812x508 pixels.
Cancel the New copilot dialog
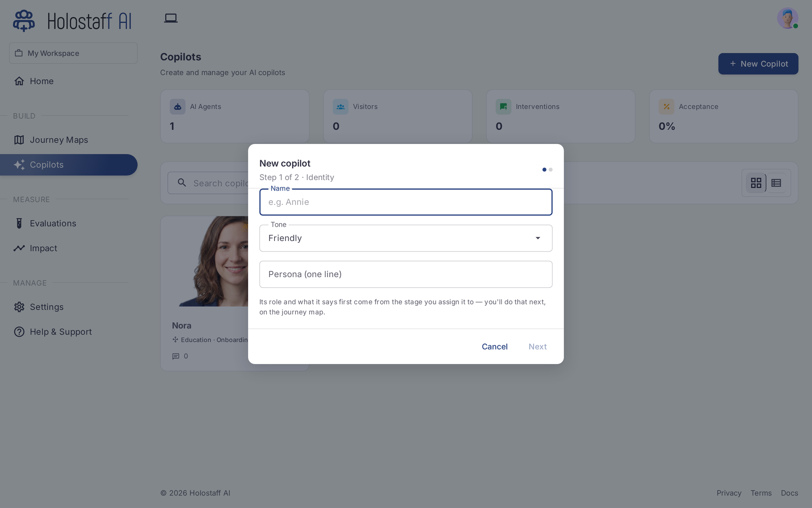[x=495, y=347]
